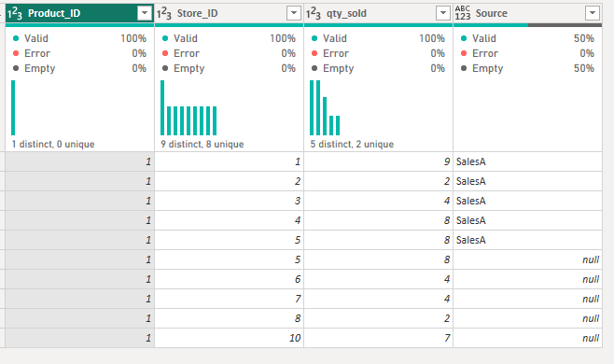
Task: Select Store_ID cell with value 8
Action: coord(229,318)
